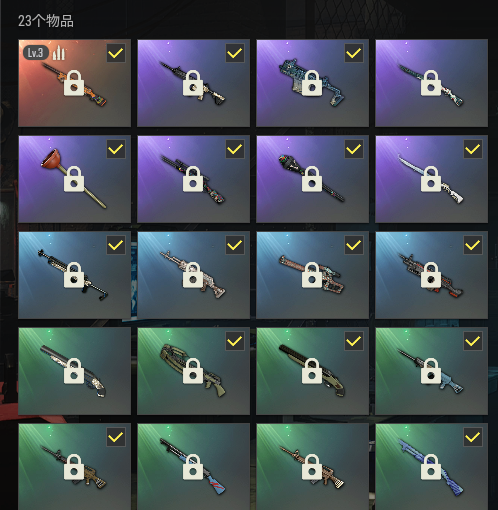Select the orange-accented blue-tier rifle tile
This screenshot has width=498, height=510.
coord(431,275)
